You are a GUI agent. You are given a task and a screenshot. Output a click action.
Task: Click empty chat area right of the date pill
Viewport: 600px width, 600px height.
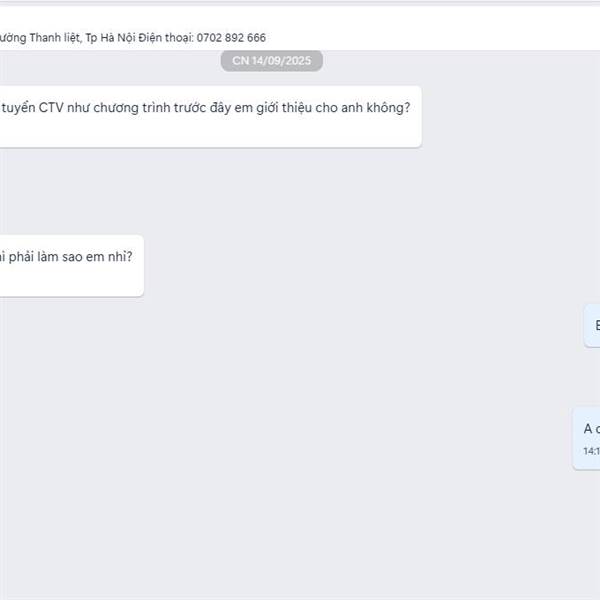pyautogui.click(x=459, y=61)
